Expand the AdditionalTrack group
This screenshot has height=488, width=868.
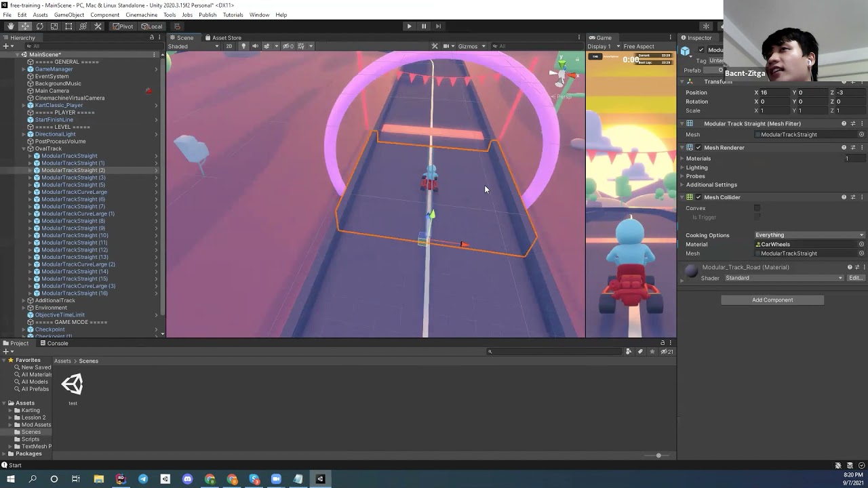click(24, 300)
